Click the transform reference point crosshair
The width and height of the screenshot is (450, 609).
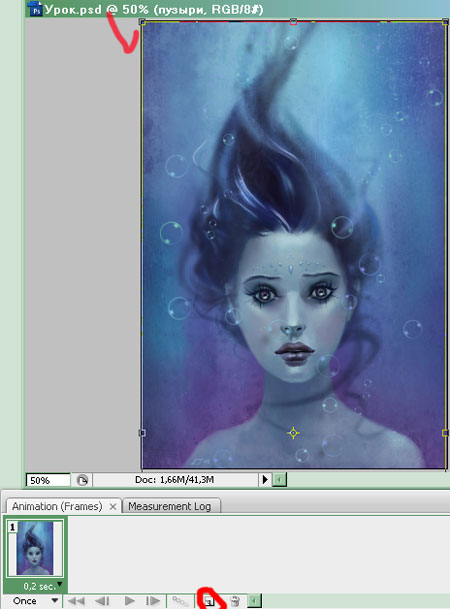pos(293,433)
